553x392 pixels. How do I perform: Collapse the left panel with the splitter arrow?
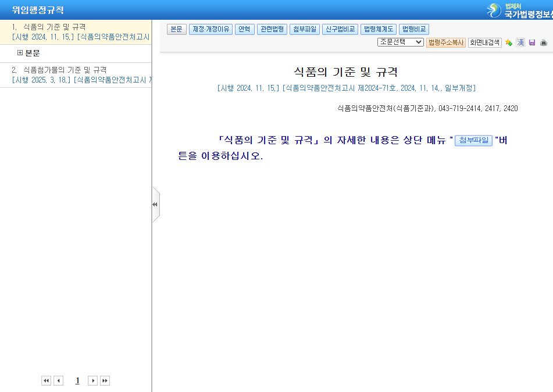point(155,204)
